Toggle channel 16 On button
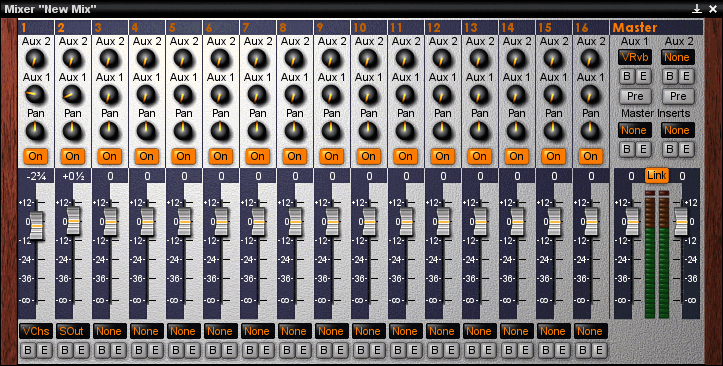The height and width of the screenshot is (366, 723). 590,156
